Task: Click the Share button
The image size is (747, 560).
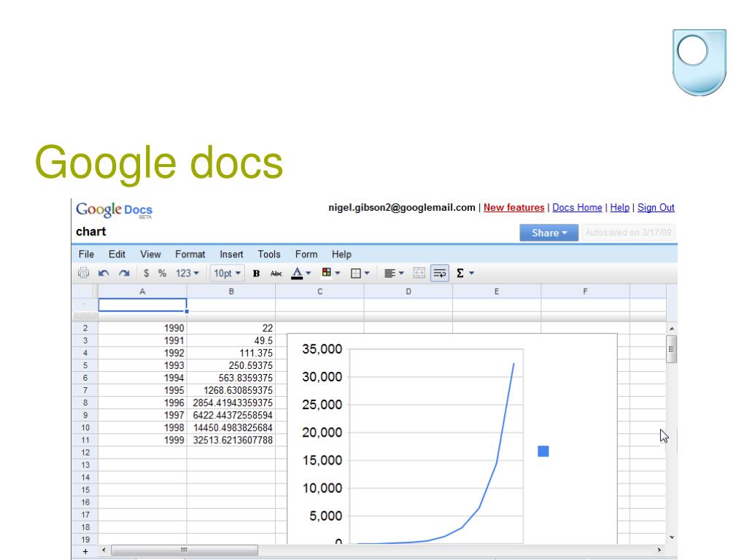Action: point(549,233)
